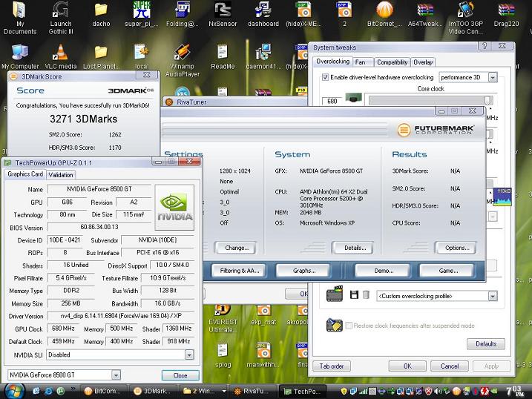532x399 pixels.
Task: Expand the quick launch overflow chevron
Action: point(73,388)
